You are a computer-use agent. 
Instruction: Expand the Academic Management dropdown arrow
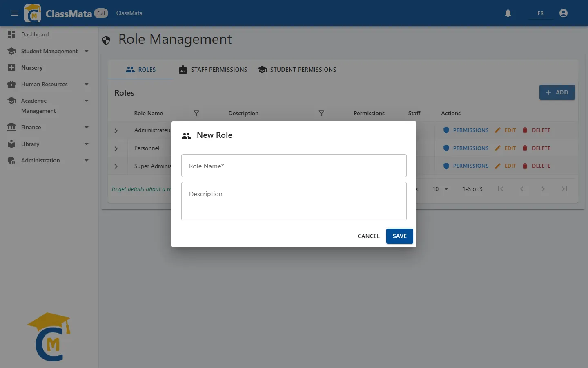point(87,101)
